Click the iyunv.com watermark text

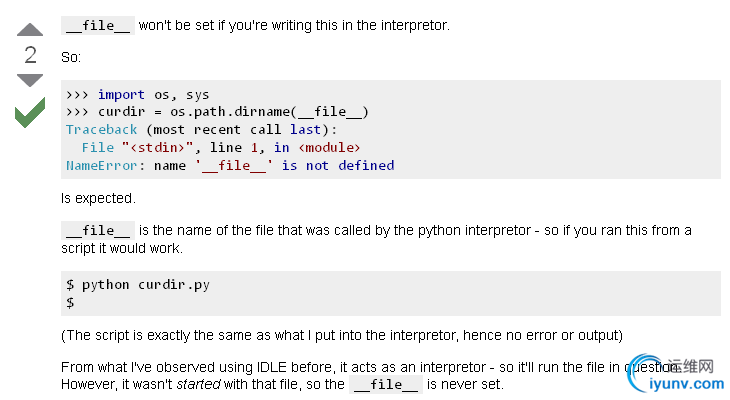(x=685, y=381)
